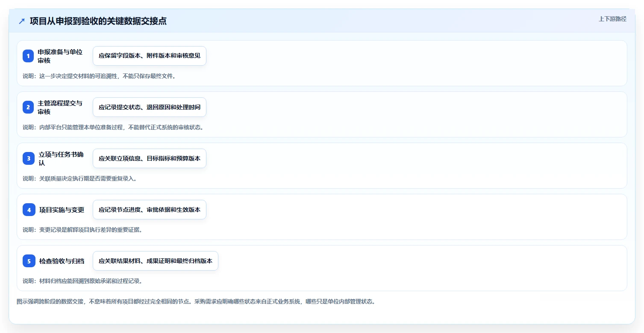Click the arrow icon beside the panel title

coord(22,21)
